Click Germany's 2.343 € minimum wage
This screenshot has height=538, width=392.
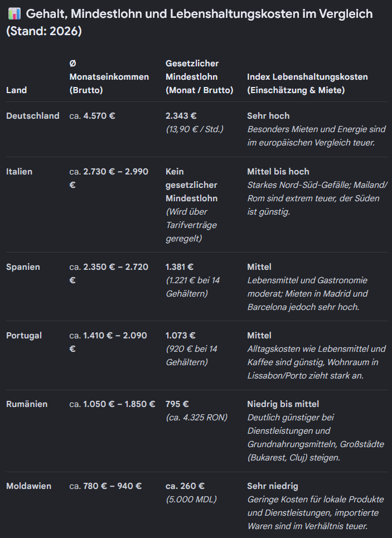click(x=181, y=115)
